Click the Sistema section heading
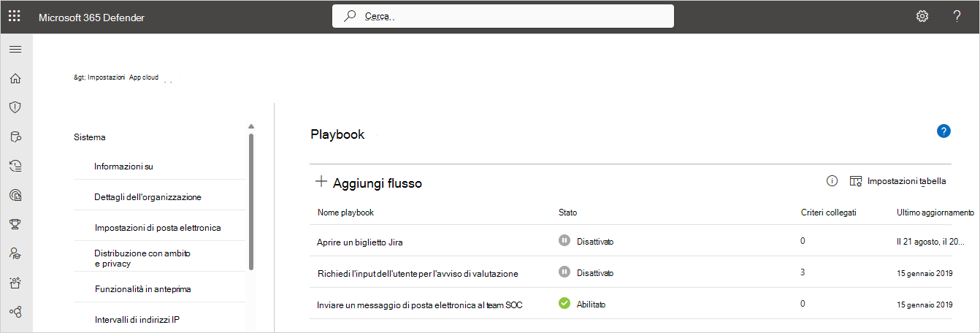The height and width of the screenshot is (333, 980). point(90,137)
